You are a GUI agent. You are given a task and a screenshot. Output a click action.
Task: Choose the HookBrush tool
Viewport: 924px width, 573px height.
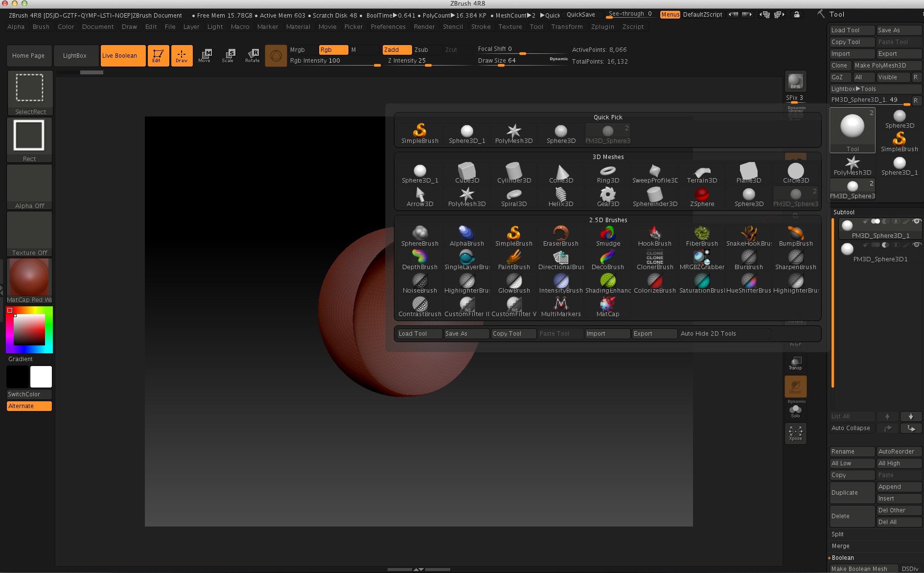655,236
